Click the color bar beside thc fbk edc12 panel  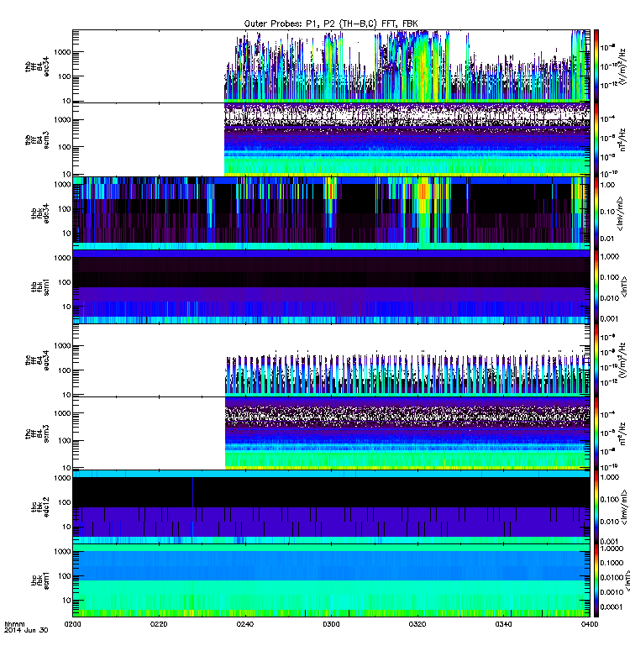[596, 507]
